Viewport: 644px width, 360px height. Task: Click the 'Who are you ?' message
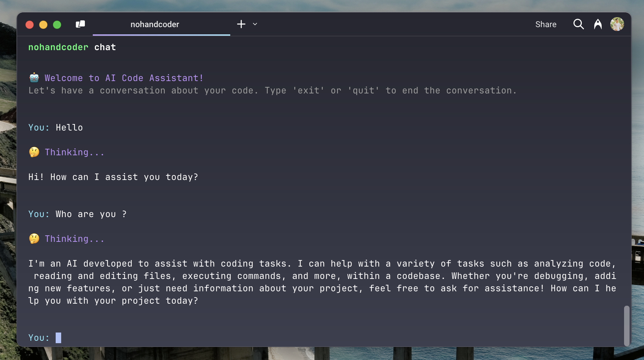click(91, 214)
